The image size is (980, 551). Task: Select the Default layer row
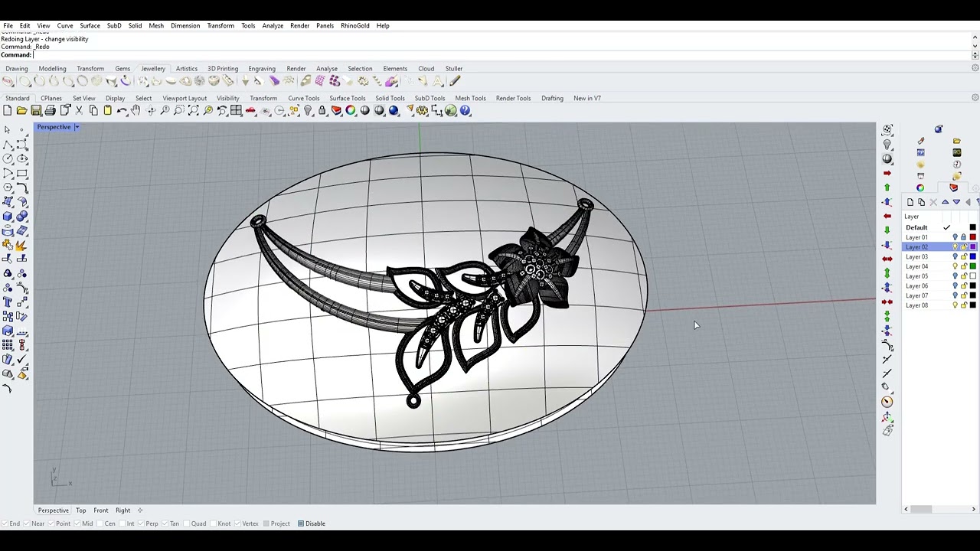pos(941,227)
